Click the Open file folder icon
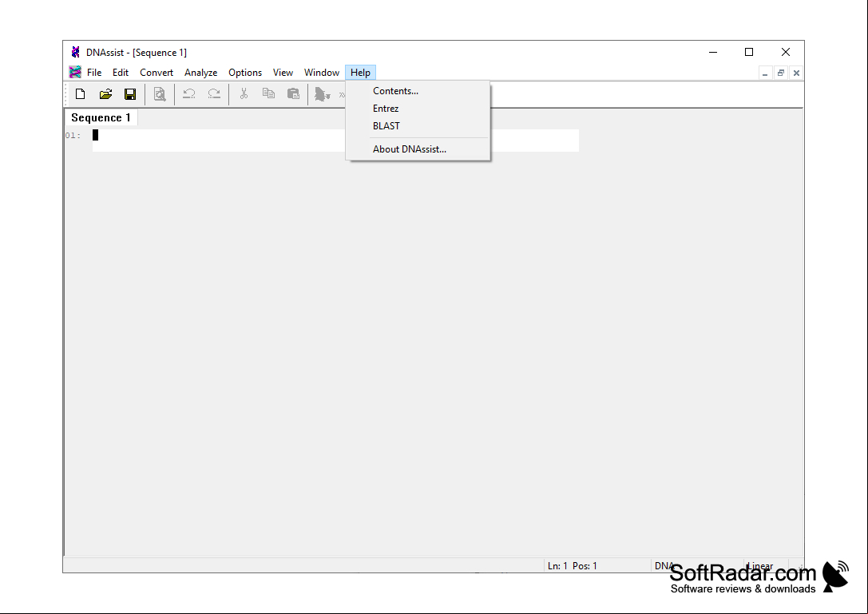 (105, 94)
